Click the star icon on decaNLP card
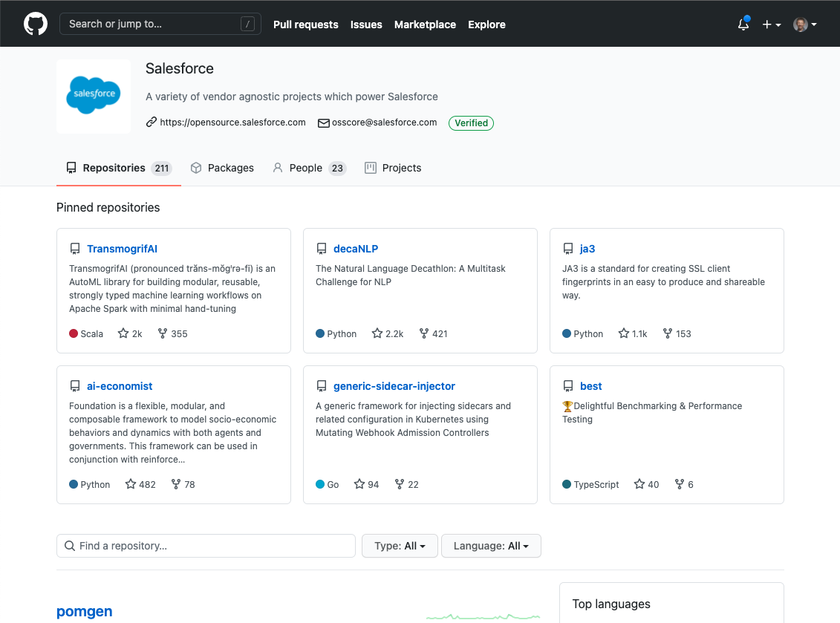The image size is (840, 623). 377,333
